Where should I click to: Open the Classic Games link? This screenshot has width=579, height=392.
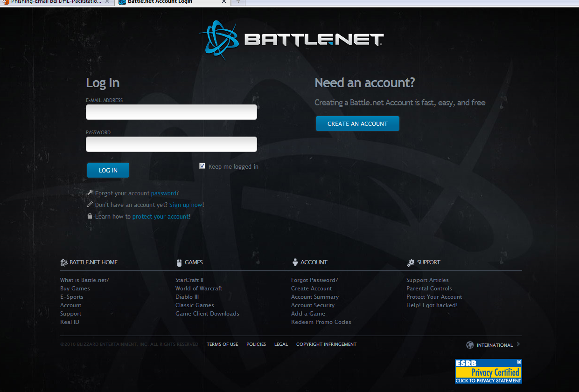click(195, 305)
